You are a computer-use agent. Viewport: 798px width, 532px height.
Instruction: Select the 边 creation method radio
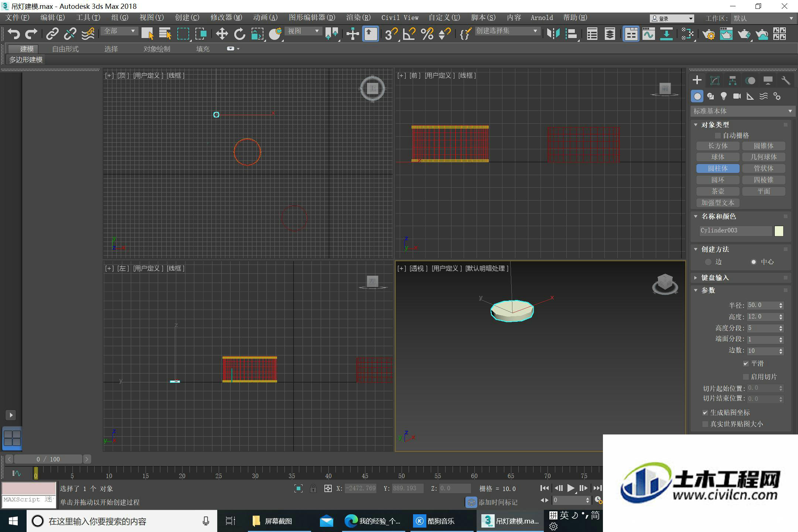click(x=708, y=262)
